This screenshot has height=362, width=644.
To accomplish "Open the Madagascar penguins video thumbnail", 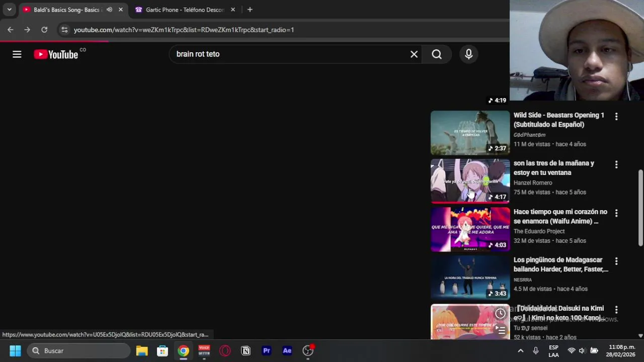I will [x=470, y=278].
